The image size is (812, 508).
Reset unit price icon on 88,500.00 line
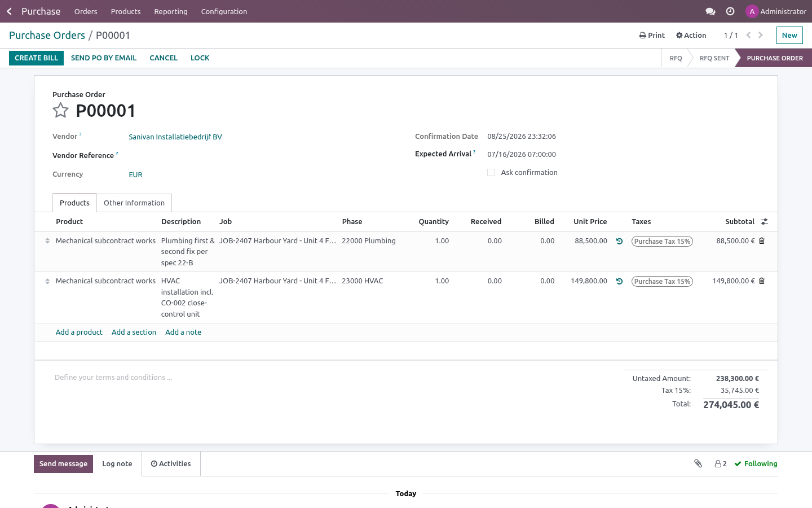(x=619, y=241)
